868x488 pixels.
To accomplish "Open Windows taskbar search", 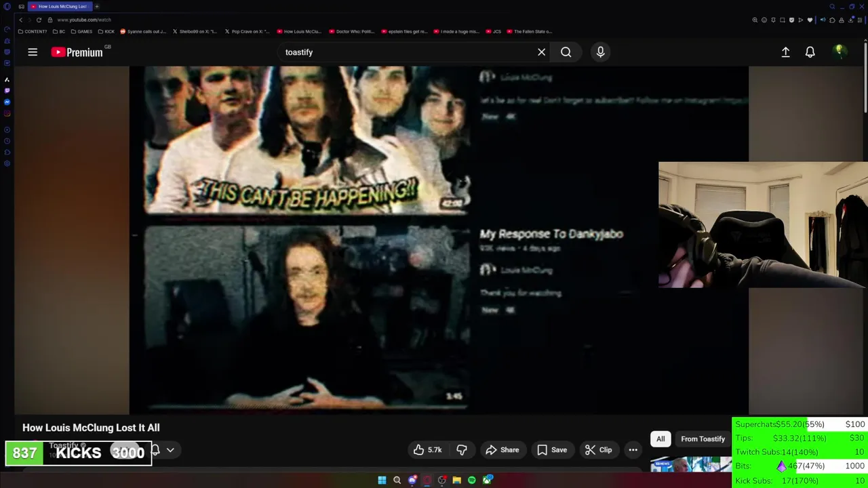I will [397, 480].
